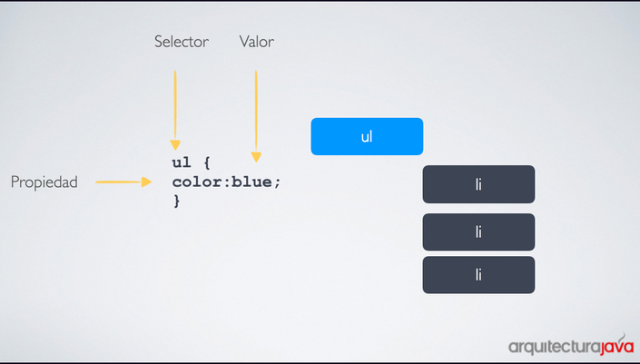Click the yellow arrow below Selector

(175, 110)
